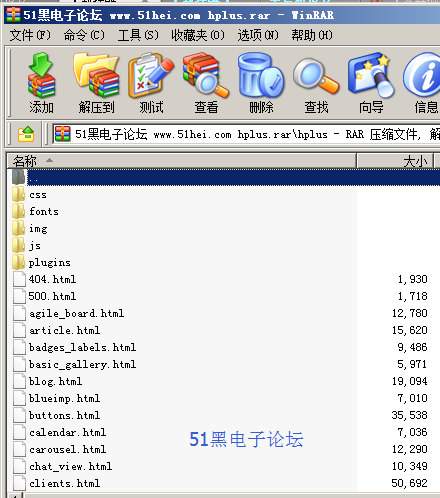Screen dimensions: 440x498
Task: Launch the 向导 (Wizard) tool
Action: [x=371, y=83]
